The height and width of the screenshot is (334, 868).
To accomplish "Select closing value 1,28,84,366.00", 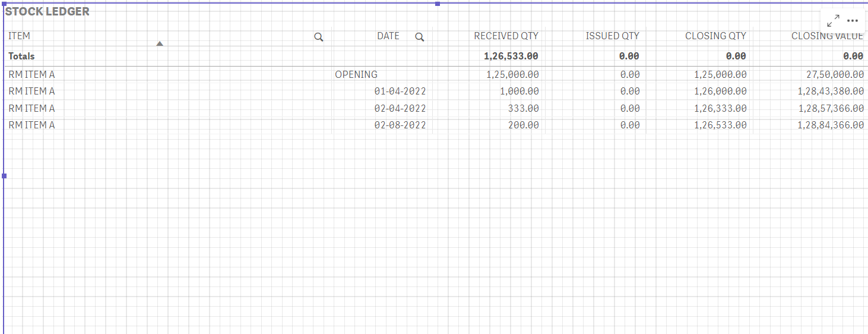I will (x=831, y=125).
